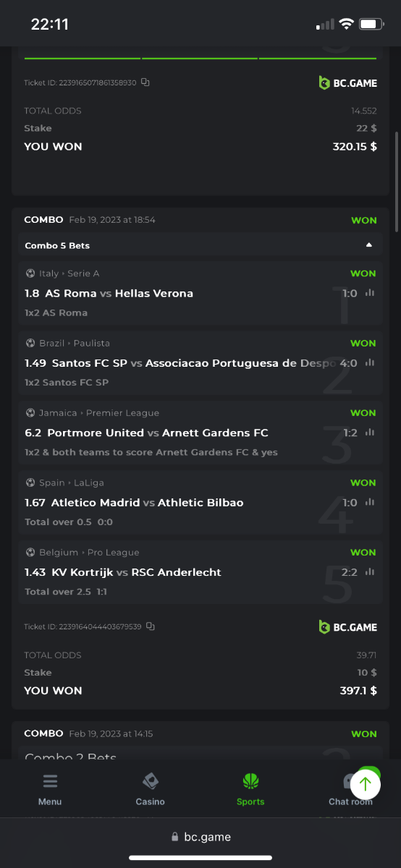Open stats icon for KV Kortrijk match
The image size is (401, 868).
[370, 572]
